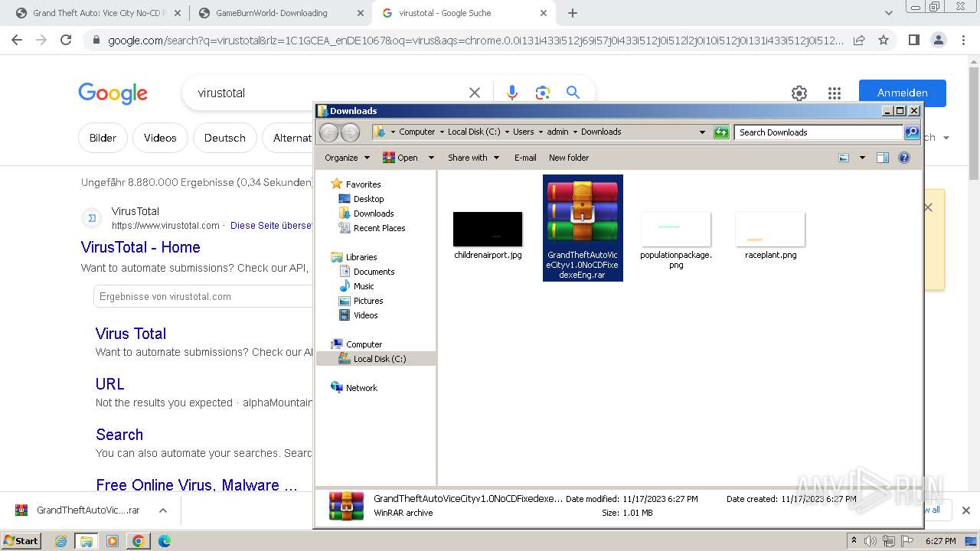This screenshot has height=551, width=980.
Task: Open Chrome profile avatar icon
Action: click(x=938, y=40)
